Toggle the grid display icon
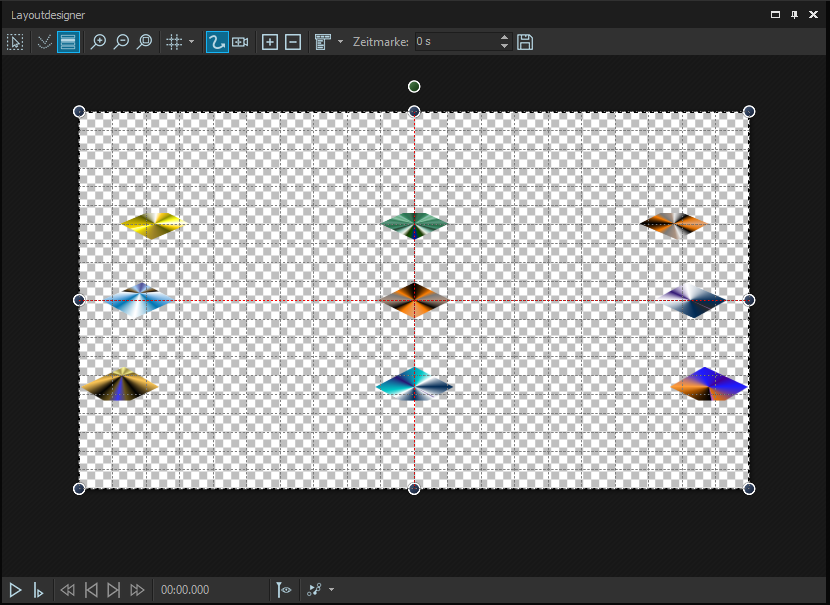Screen dimensions: 830x605 tap(174, 42)
